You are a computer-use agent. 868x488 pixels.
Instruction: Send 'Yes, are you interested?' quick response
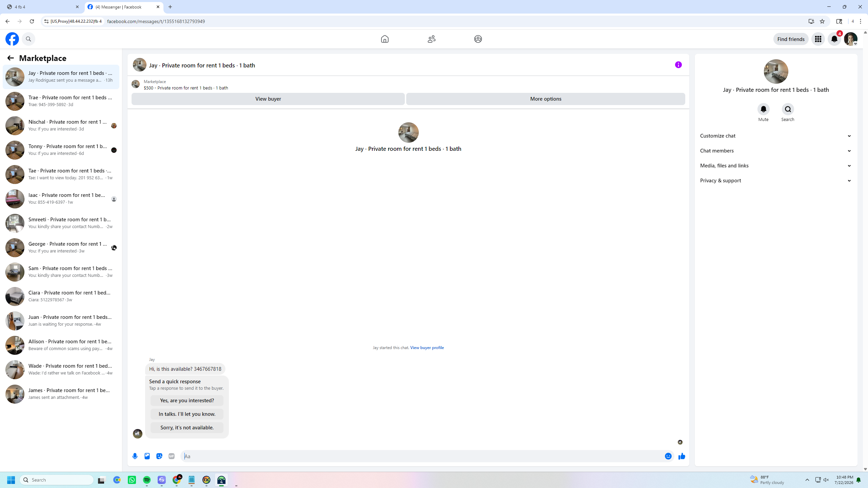coord(187,401)
